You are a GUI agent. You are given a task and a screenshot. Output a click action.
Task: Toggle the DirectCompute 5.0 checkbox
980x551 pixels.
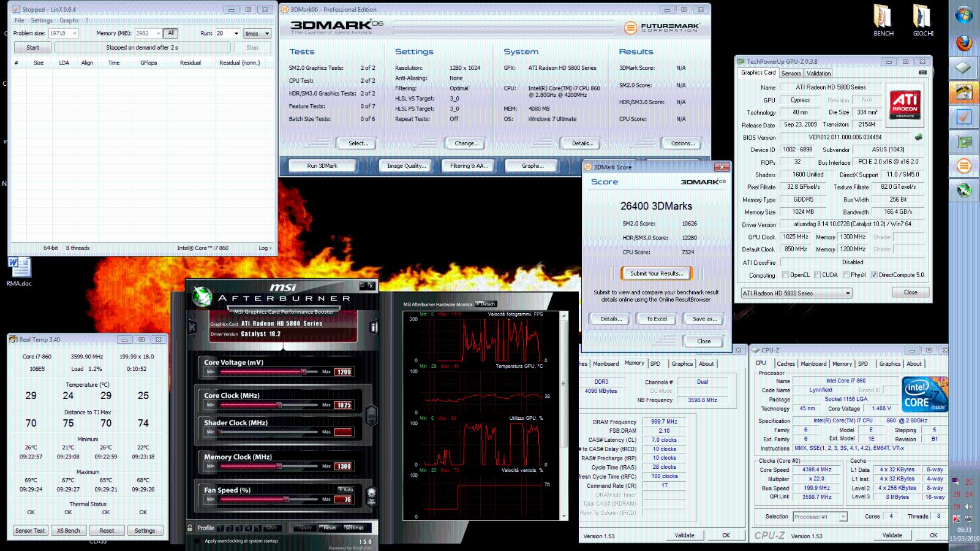tap(874, 275)
